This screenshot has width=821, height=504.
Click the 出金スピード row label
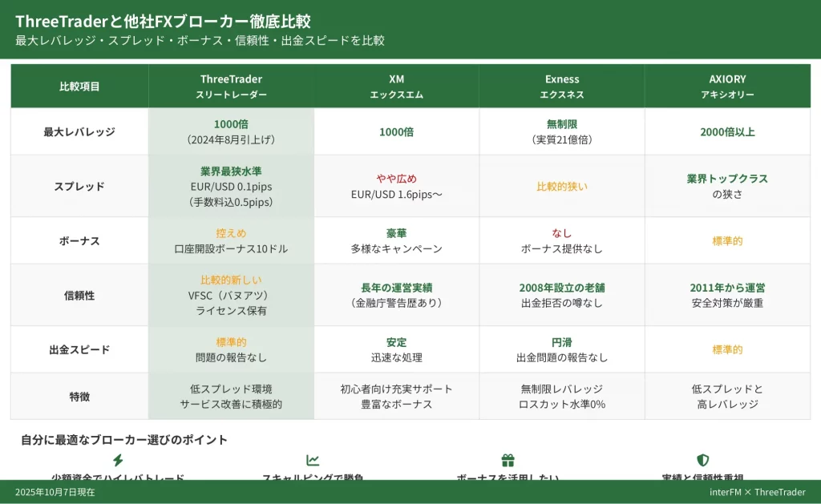79,350
